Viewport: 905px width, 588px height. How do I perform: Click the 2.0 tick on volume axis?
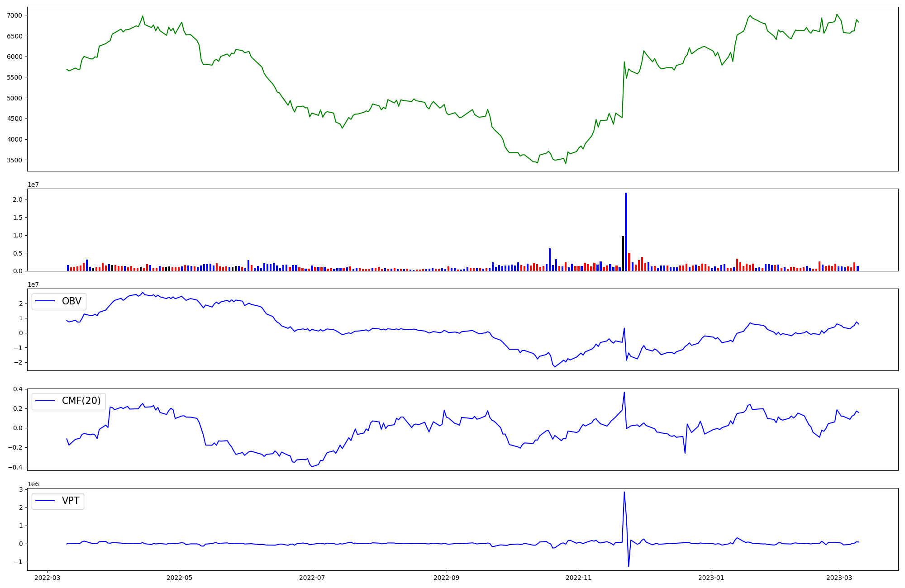point(17,199)
